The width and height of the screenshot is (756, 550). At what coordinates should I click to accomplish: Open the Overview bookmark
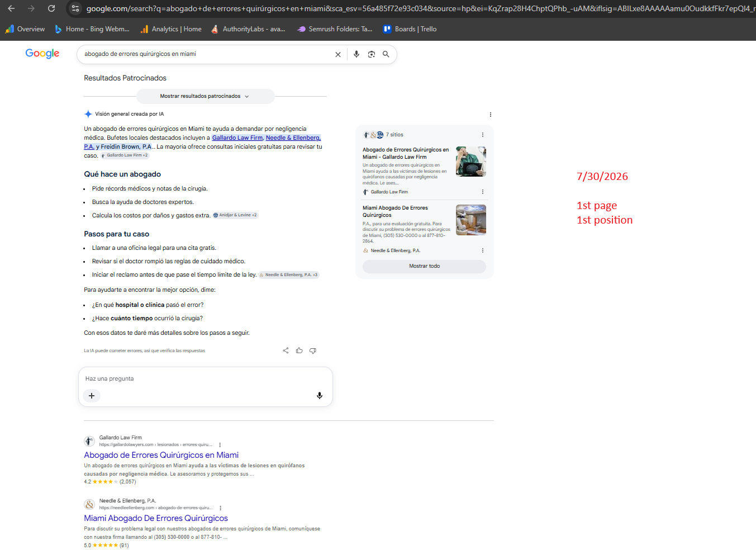25,29
